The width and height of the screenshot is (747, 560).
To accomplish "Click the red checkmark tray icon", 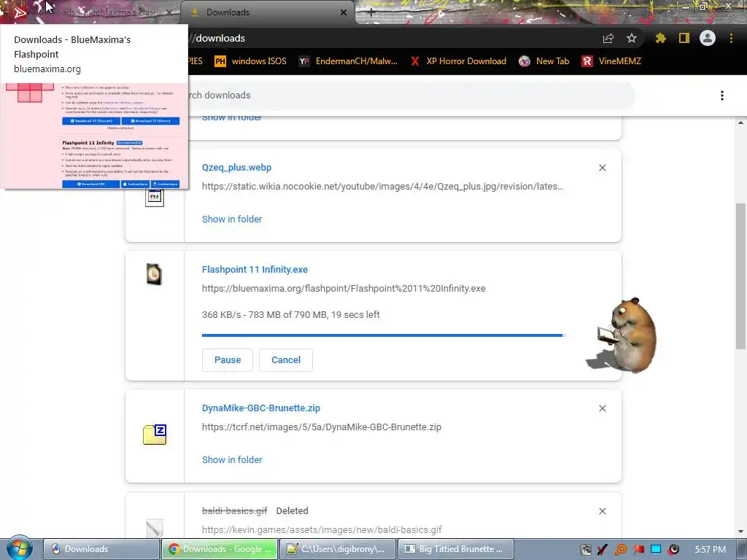I will tap(603, 550).
